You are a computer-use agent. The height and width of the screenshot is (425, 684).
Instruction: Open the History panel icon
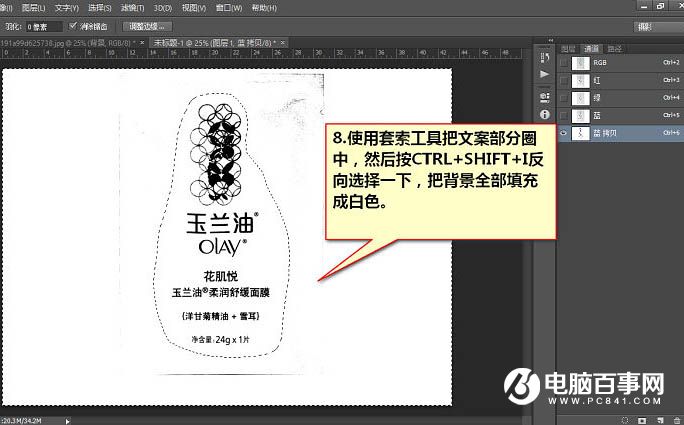[544, 58]
